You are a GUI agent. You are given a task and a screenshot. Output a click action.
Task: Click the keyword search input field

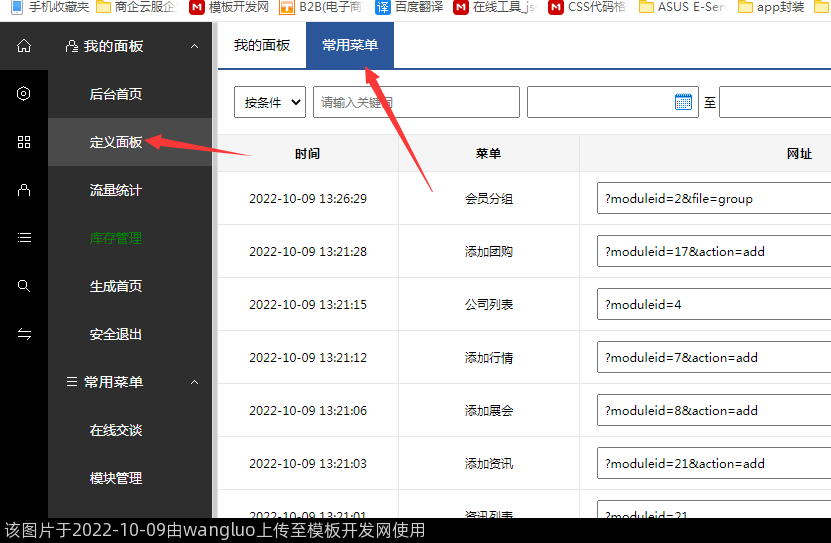pos(416,102)
